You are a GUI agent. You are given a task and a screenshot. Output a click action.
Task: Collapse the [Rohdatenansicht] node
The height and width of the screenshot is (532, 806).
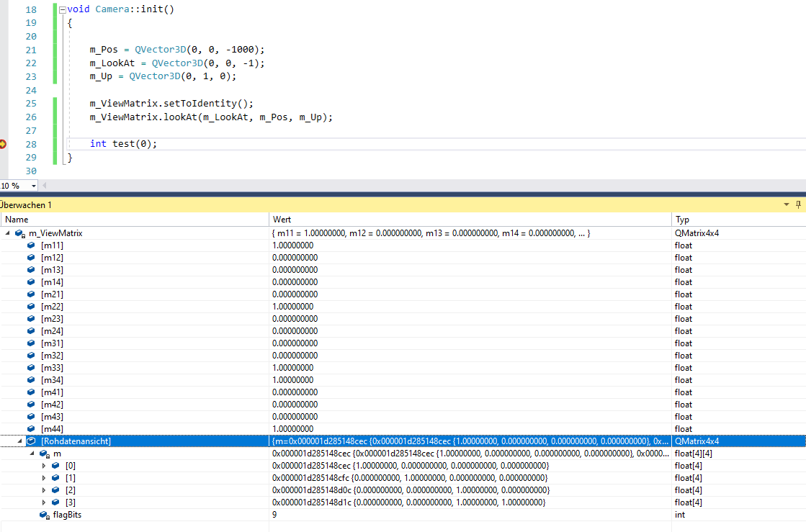pos(19,441)
